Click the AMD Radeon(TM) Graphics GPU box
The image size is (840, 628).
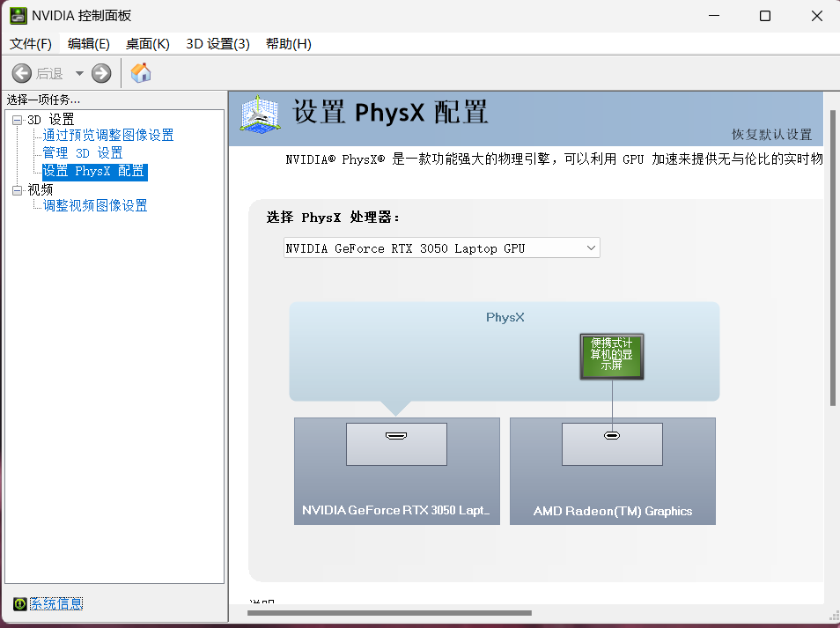(x=612, y=471)
